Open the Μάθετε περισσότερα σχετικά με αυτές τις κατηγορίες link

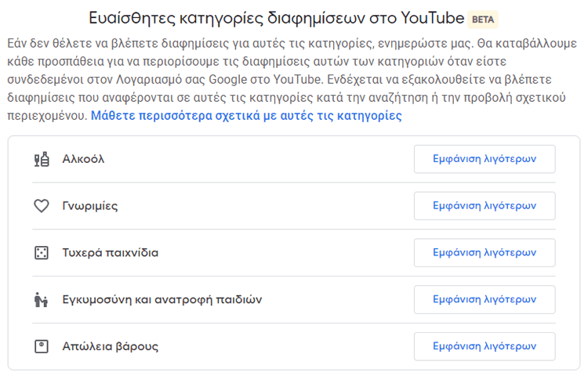(246, 116)
